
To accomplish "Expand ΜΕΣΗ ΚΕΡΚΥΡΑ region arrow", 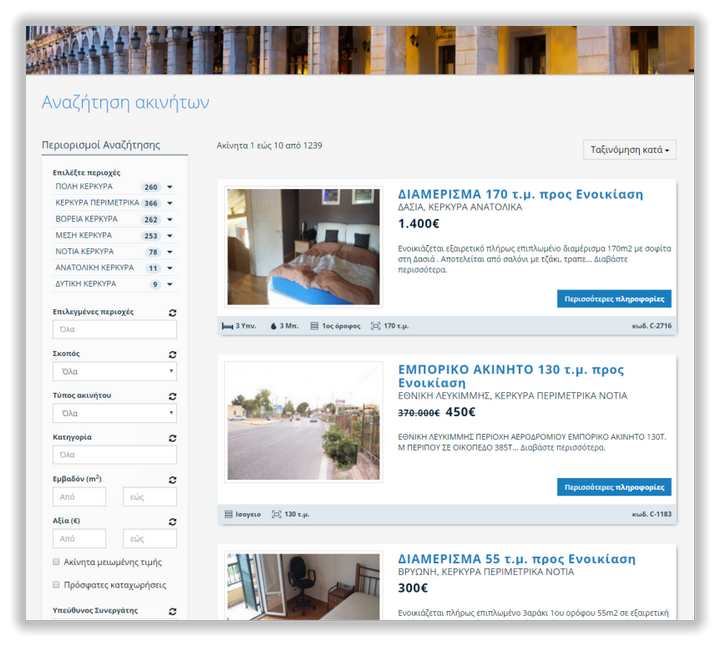I will click(170, 236).
